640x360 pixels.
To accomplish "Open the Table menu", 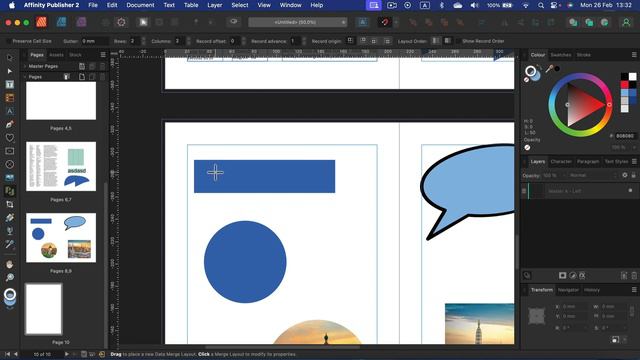I will click(191, 5).
